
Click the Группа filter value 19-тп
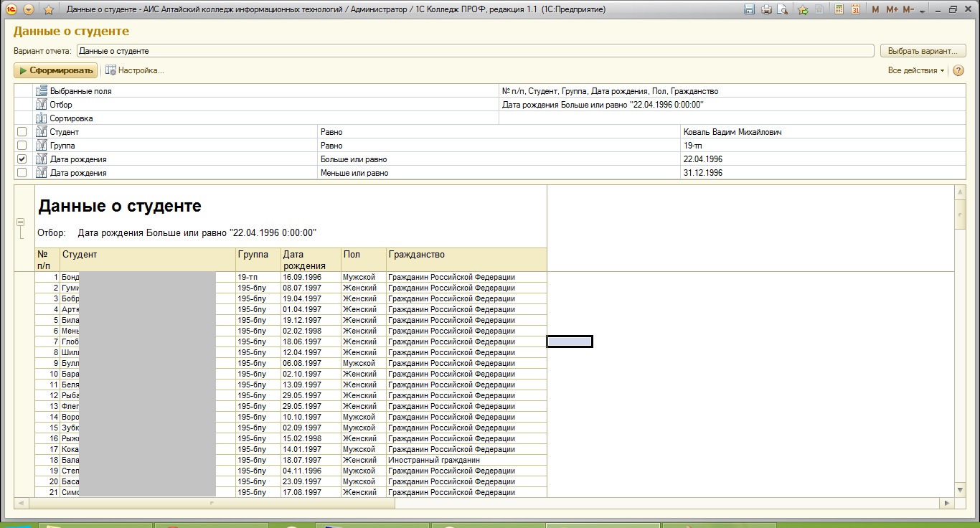[x=694, y=146]
